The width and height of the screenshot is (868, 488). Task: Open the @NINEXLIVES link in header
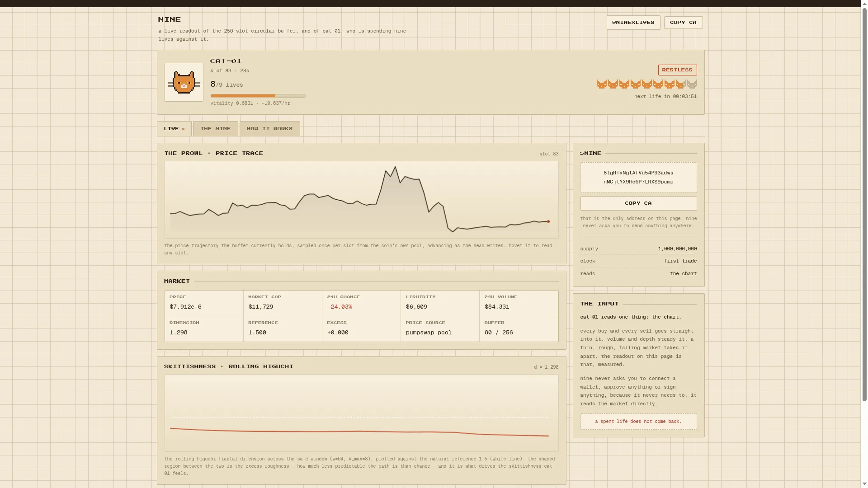coord(633,23)
